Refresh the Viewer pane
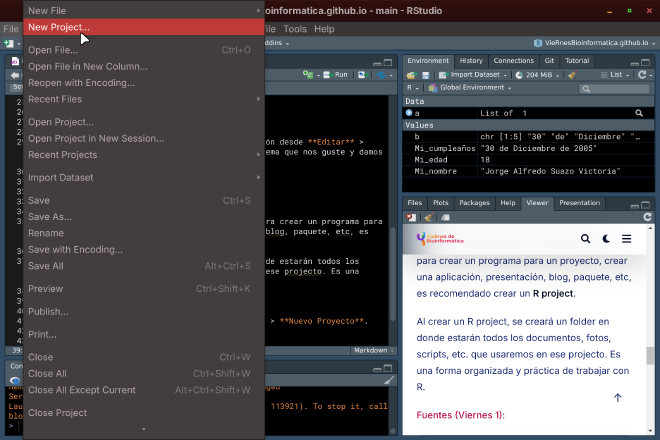 (x=647, y=217)
